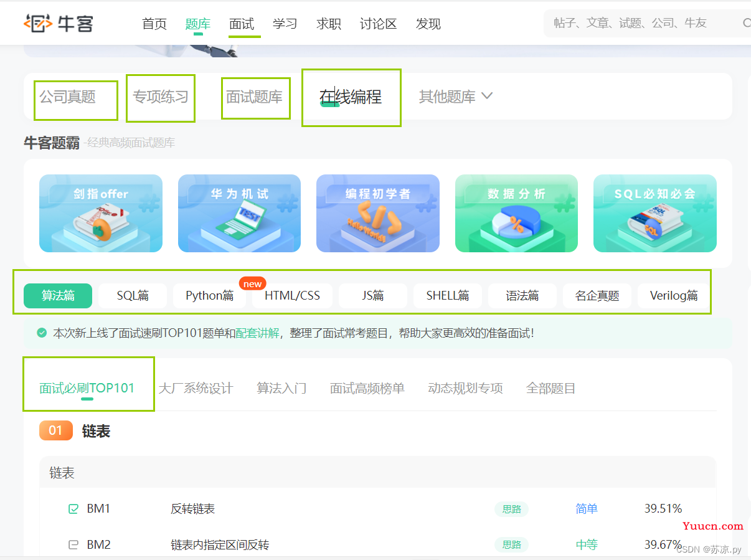Click the 链表 group header row
The width and height of the screenshot is (751, 560).
click(x=378, y=473)
